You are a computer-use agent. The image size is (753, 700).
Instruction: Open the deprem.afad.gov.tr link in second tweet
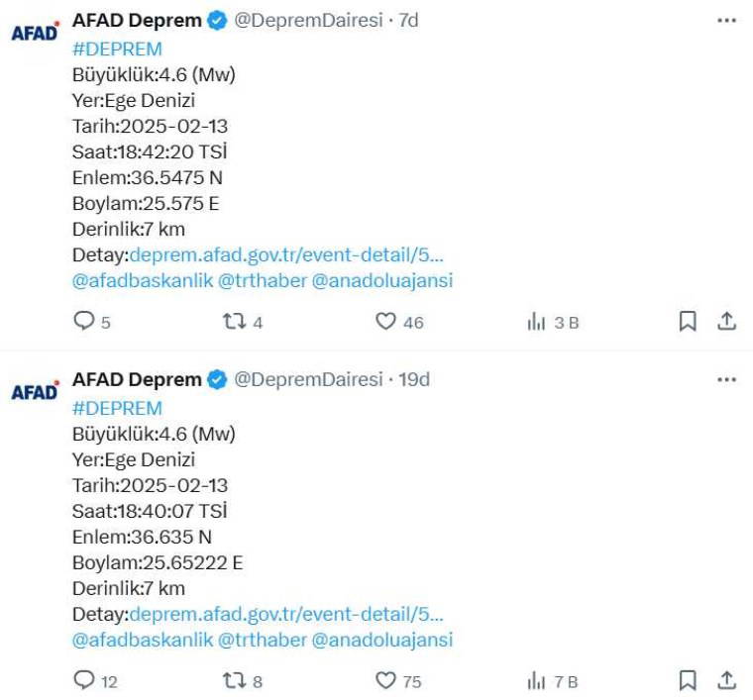tap(286, 614)
